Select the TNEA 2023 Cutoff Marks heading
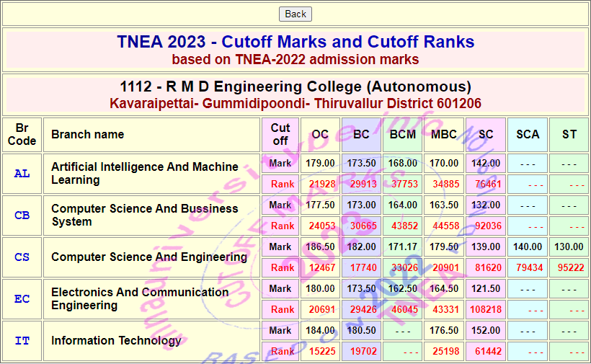The width and height of the screenshot is (591, 364). (x=295, y=42)
